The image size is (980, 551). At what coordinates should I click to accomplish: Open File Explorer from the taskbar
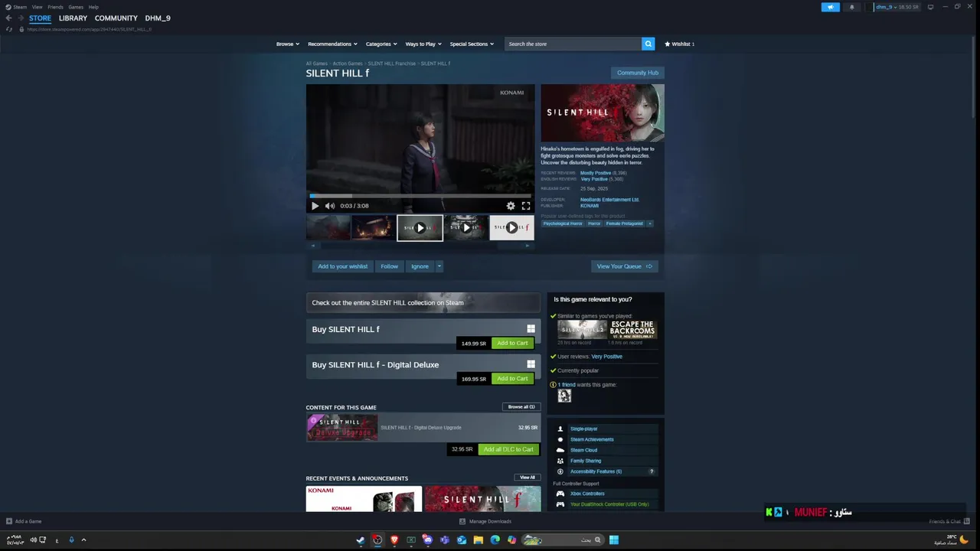point(479,540)
